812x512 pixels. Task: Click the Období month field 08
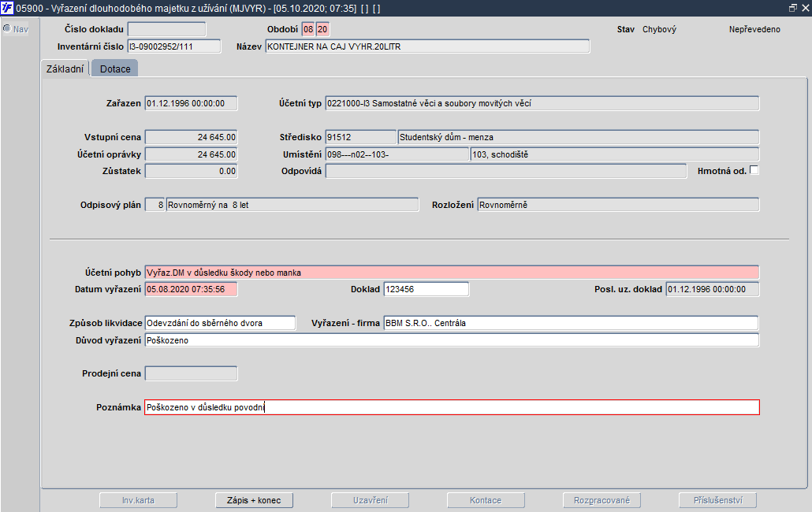pyautogui.click(x=308, y=29)
